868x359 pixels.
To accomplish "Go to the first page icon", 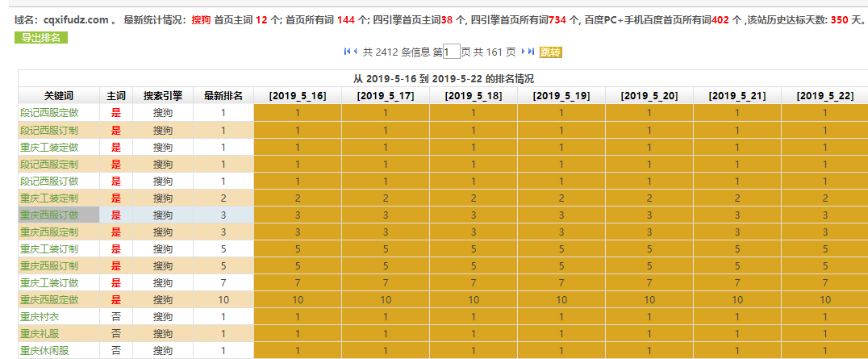I will tap(347, 52).
